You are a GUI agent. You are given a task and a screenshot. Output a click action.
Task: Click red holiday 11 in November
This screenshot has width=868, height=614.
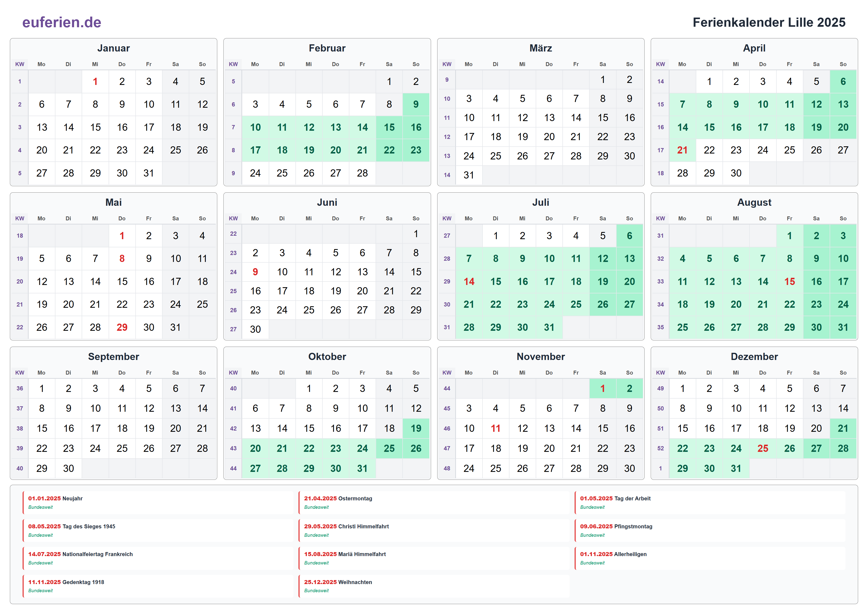pyautogui.click(x=496, y=428)
